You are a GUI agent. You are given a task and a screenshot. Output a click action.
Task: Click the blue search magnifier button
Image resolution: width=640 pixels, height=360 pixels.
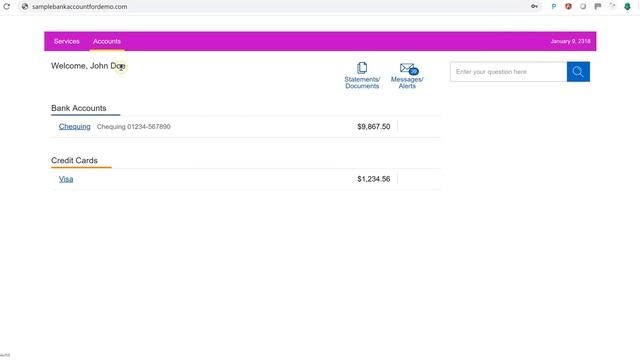click(x=578, y=72)
